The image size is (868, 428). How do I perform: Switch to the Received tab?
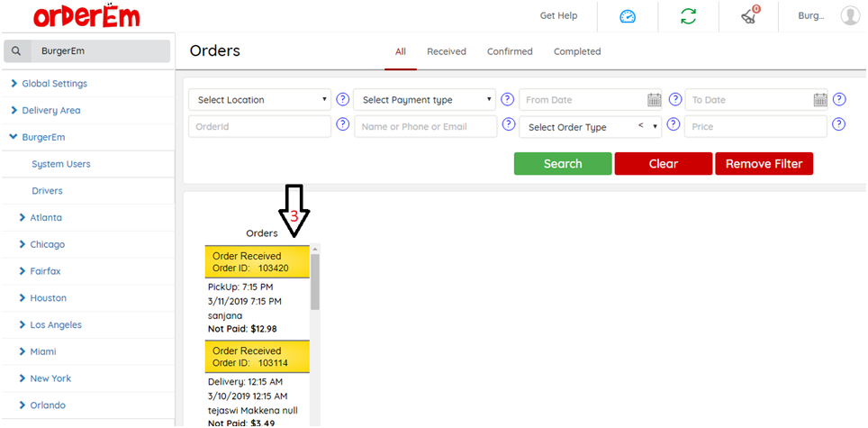(447, 51)
